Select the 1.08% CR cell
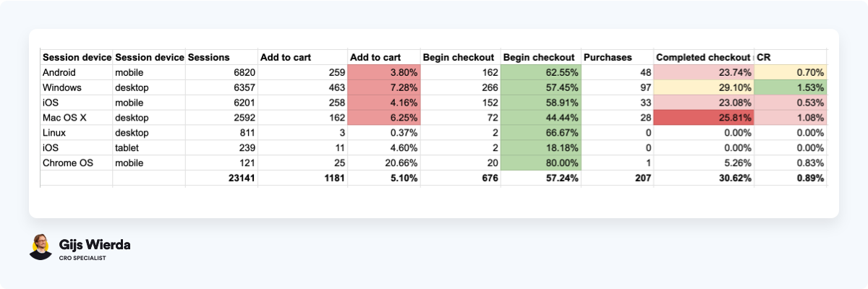The width and height of the screenshot is (868, 289). click(790, 117)
